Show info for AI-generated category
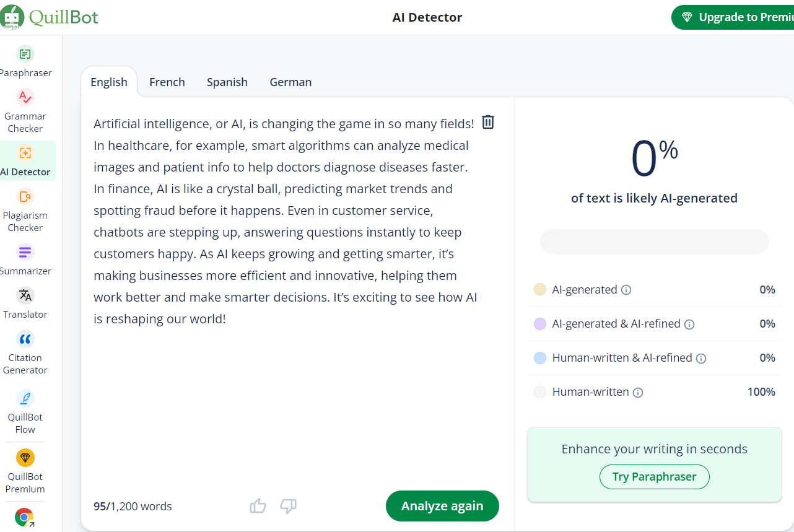Viewport: 794px width, 532px height. (x=626, y=290)
